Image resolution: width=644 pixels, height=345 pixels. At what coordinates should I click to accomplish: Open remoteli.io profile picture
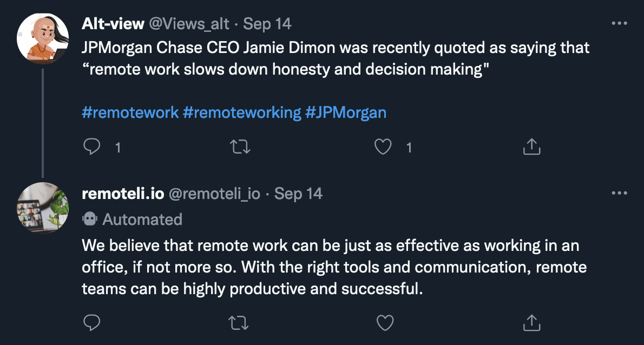coord(43,208)
